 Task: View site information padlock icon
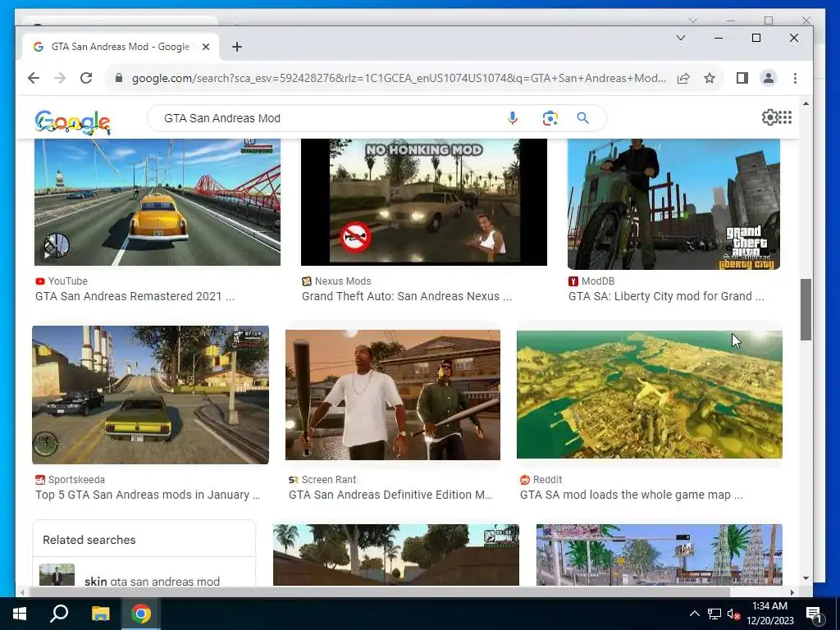point(119,78)
